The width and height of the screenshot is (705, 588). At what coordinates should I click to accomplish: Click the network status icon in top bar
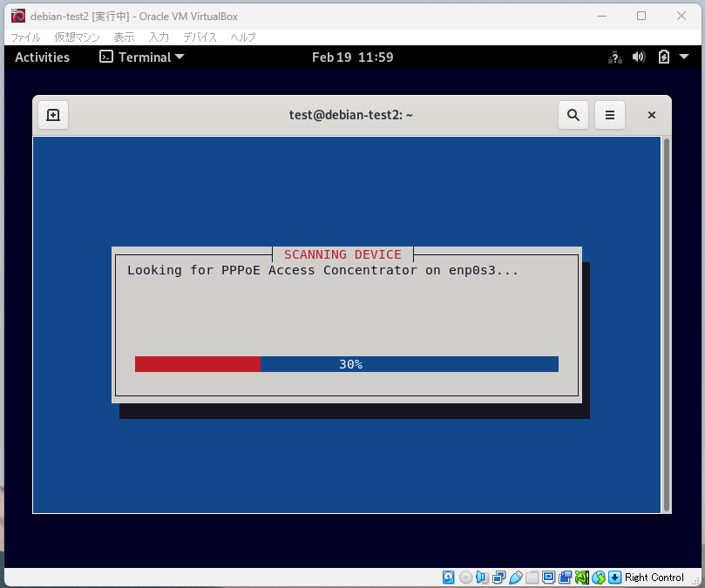614,57
